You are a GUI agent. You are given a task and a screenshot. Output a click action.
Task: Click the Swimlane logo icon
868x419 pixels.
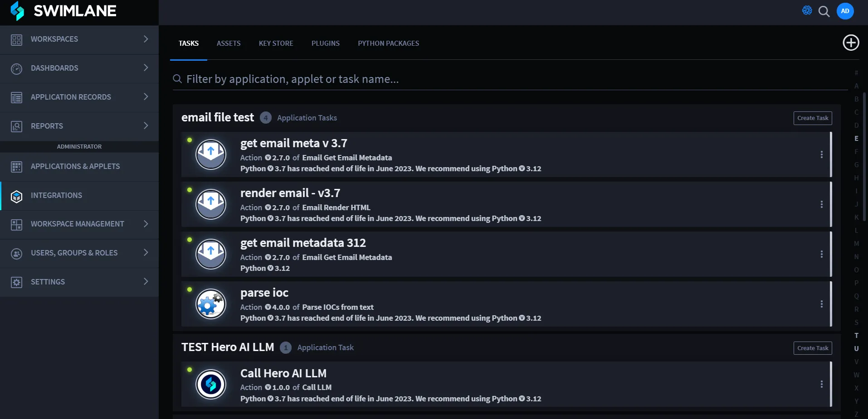[x=17, y=11]
